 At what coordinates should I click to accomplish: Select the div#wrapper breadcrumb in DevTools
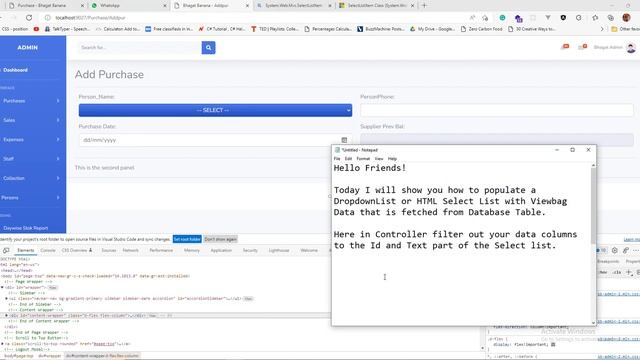pyautogui.click(x=49, y=356)
